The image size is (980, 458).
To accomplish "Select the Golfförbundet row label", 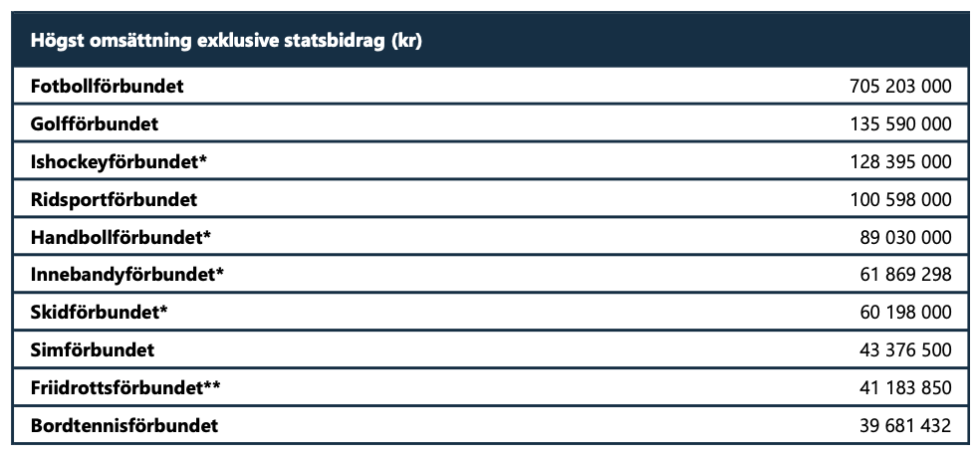I will click(95, 124).
